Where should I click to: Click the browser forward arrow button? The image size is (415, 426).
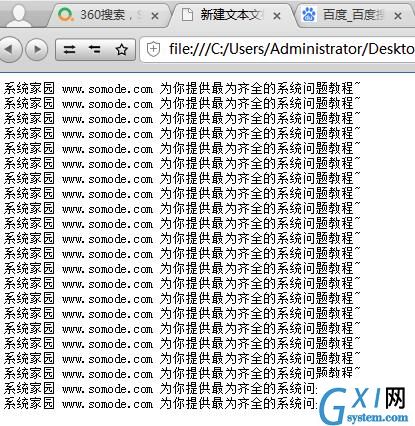pyautogui.click(x=37, y=49)
